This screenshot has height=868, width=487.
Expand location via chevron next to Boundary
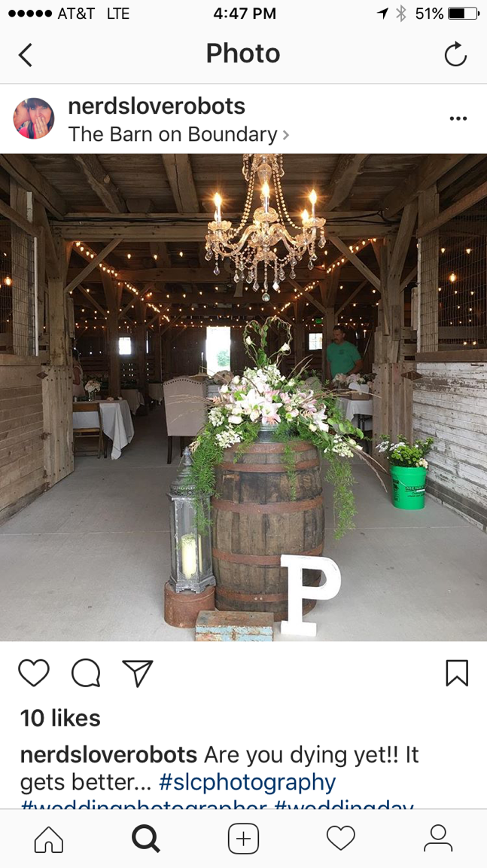pyautogui.click(x=286, y=135)
